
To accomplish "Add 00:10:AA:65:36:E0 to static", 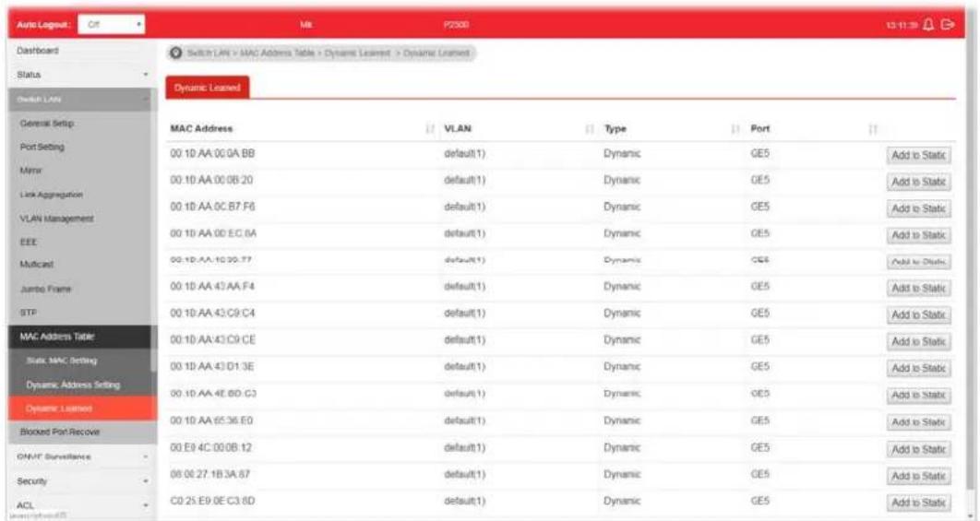I will point(918,422).
